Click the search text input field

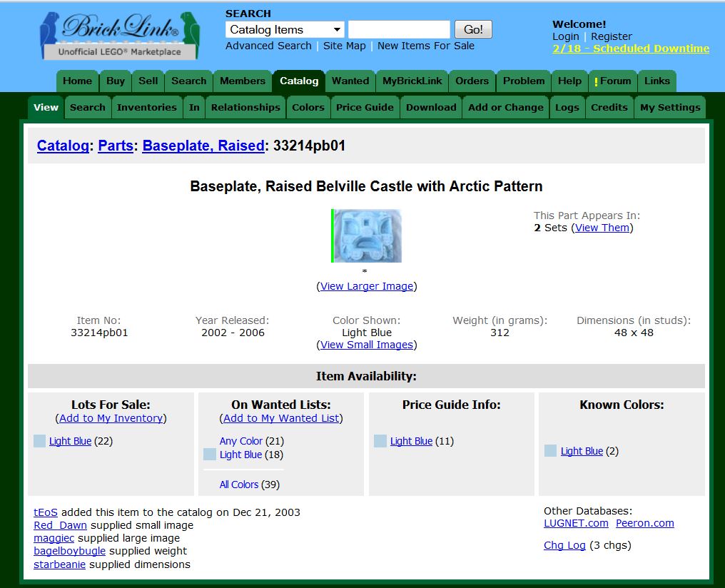(x=399, y=30)
